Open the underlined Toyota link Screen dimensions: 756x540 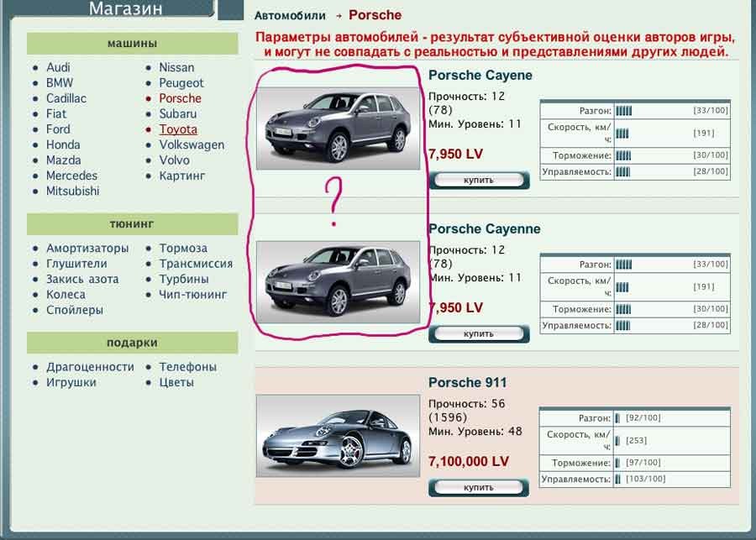click(178, 129)
